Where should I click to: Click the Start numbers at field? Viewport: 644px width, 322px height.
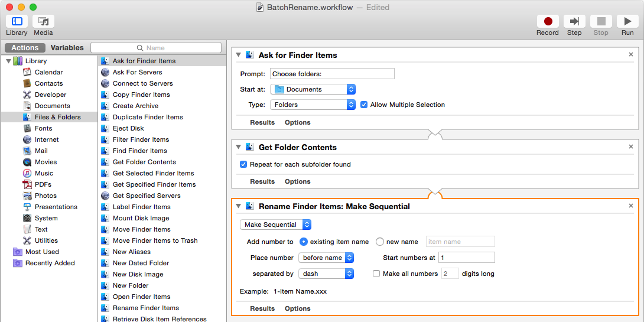466,258
